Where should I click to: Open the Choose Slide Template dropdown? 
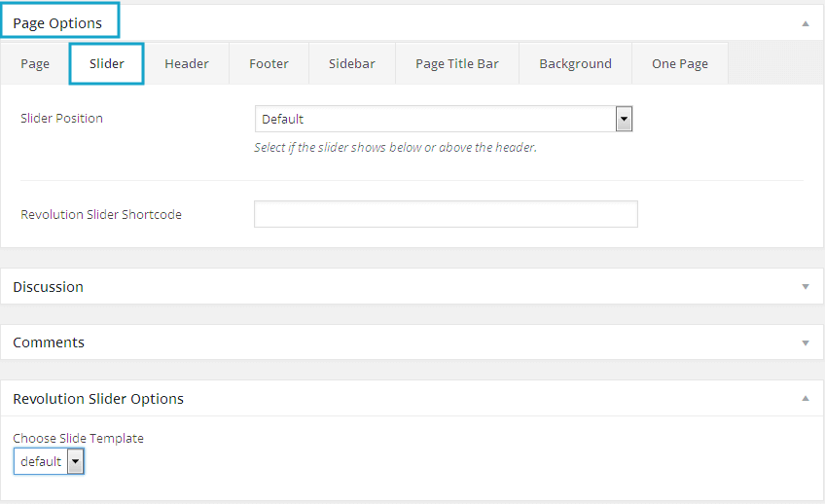point(49,461)
